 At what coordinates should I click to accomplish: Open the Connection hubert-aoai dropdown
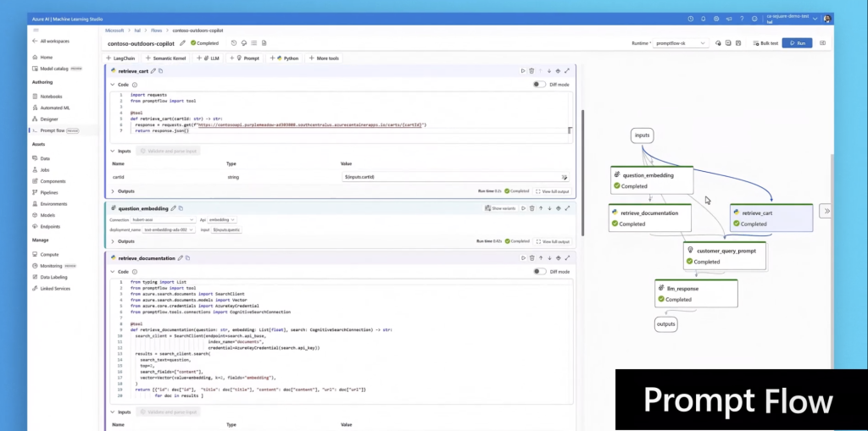coord(163,219)
